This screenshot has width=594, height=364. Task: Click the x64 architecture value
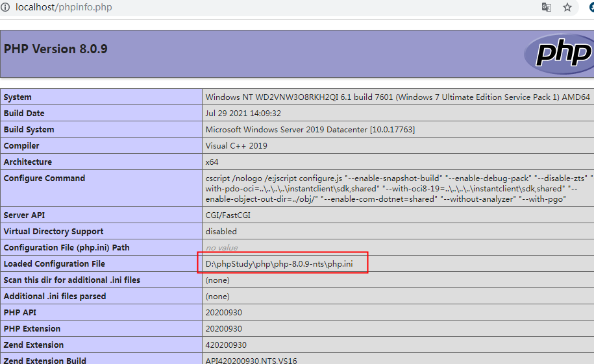click(x=212, y=162)
